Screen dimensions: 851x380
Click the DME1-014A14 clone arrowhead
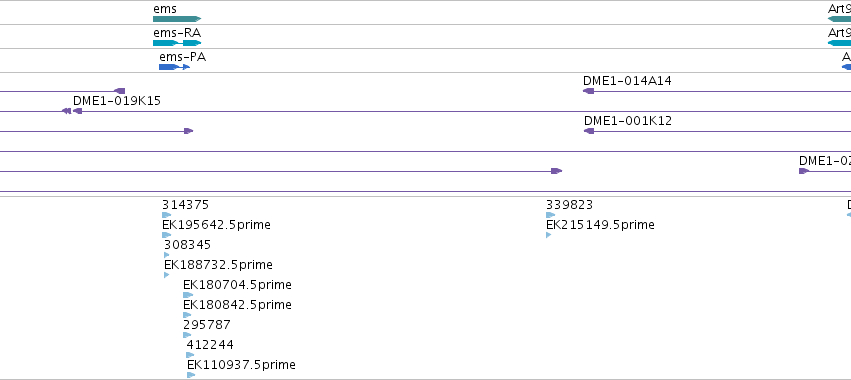coord(588,91)
